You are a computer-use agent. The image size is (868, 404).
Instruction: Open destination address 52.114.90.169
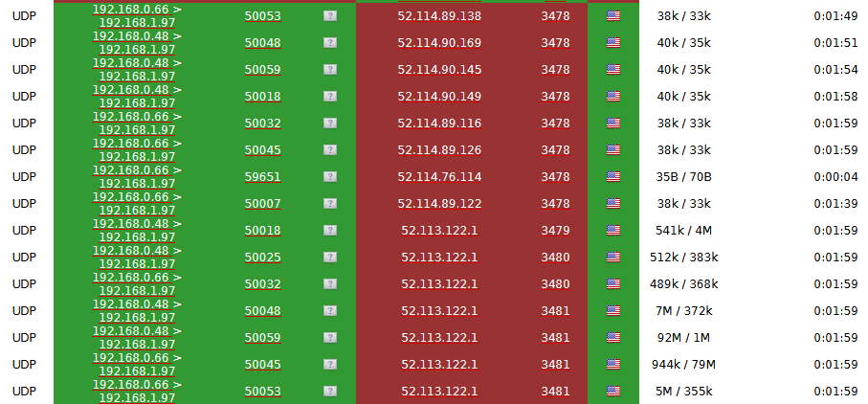coord(439,43)
